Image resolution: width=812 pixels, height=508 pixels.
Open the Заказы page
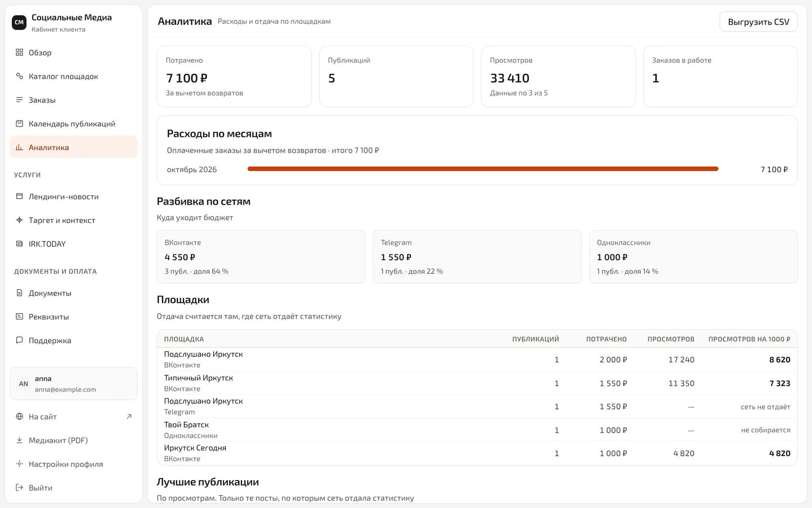click(x=74, y=100)
